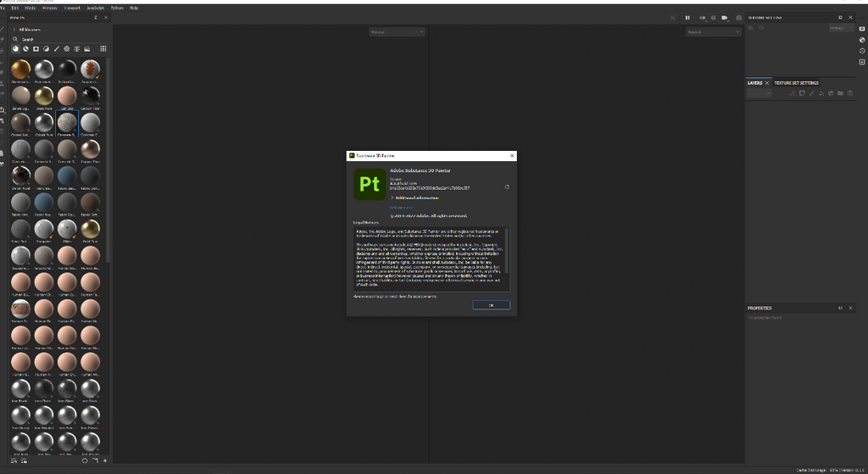Screen dimensions: 868x474
Task: Delete layer using trash icon
Action: (850, 93)
